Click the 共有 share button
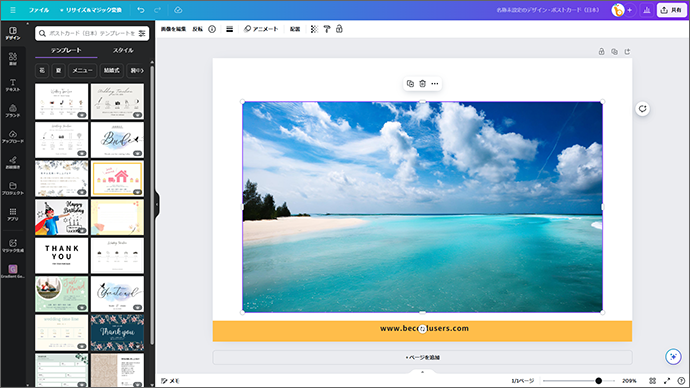 (672, 10)
